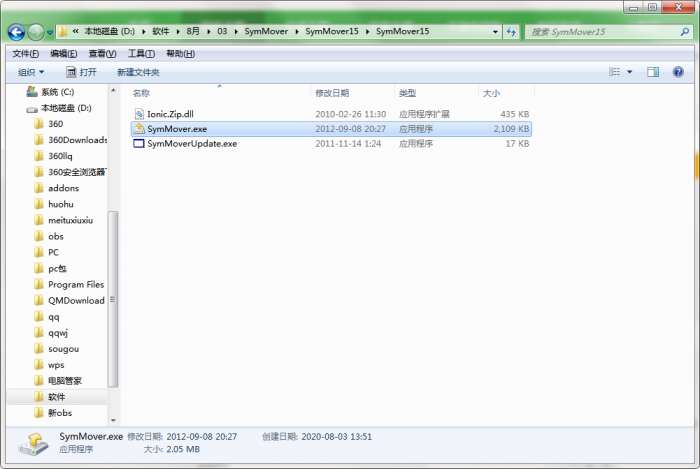Screen dimensions: 700x469
Task: Select 本地磁盘 (D:) in tree
Action: tap(66, 108)
